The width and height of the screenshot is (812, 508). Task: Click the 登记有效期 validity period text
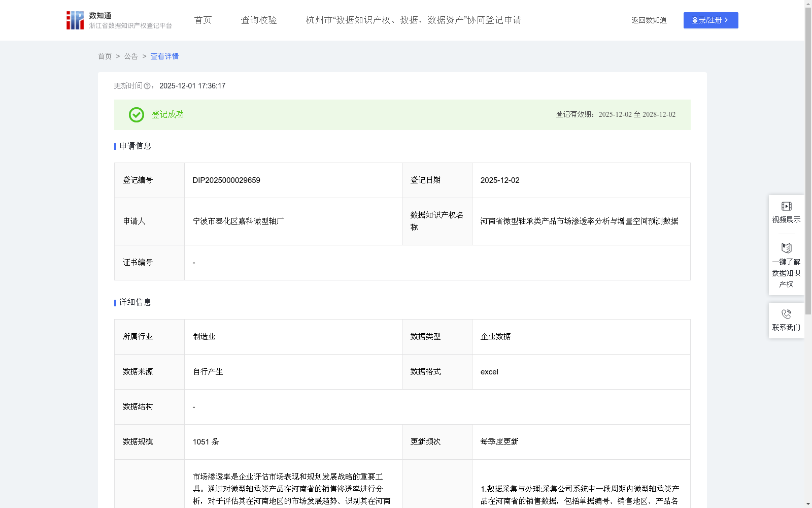pos(616,115)
